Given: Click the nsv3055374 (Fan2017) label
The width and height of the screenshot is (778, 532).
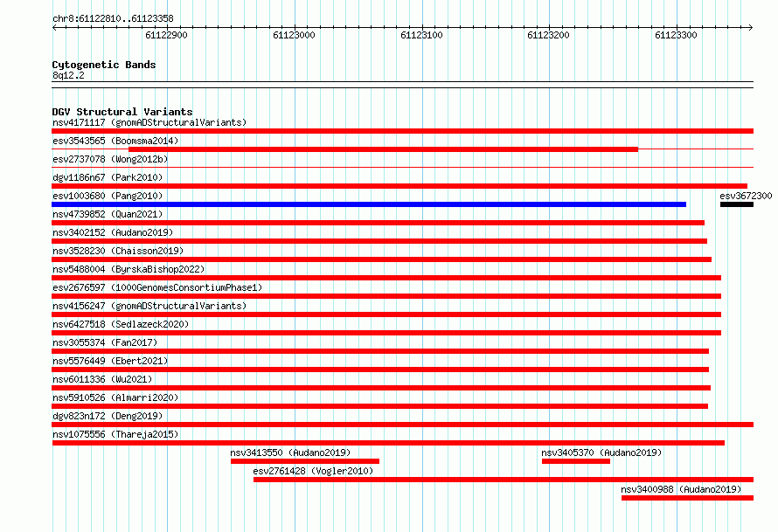Looking at the screenshot, I should [105, 342].
